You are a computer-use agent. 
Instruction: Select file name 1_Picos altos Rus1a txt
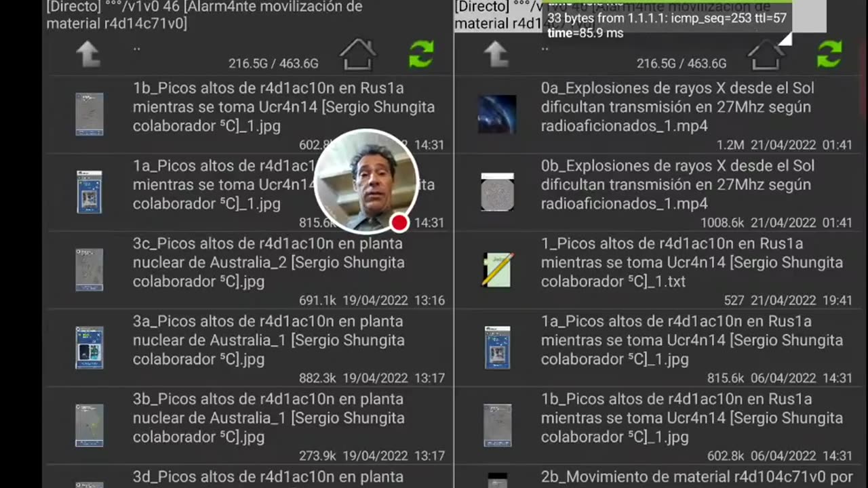692,262
